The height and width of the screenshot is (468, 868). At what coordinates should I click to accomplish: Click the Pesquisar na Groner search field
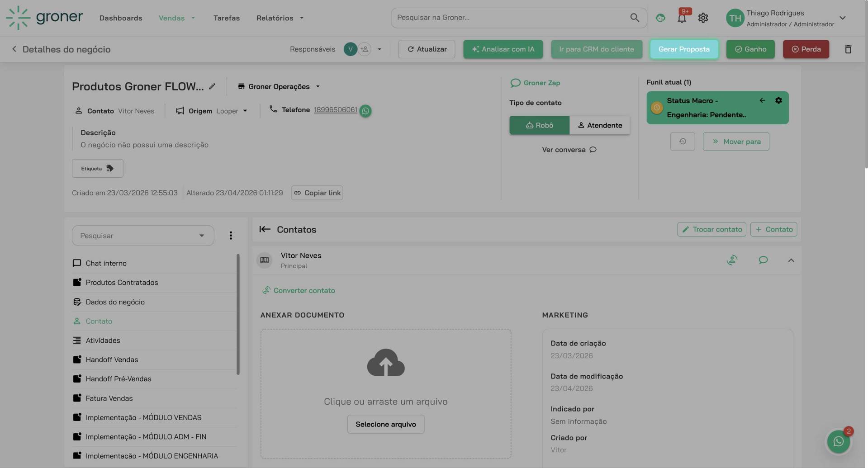[518, 17]
